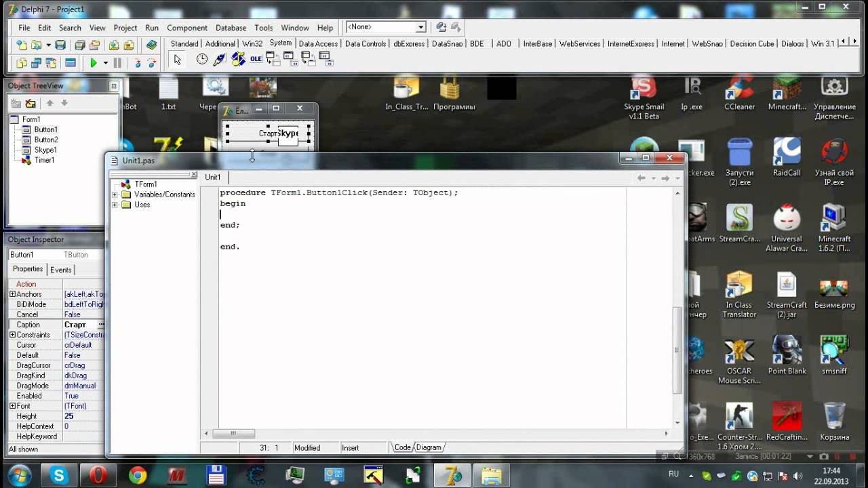This screenshot has height=488, width=868.
Task: Run the project with green arrow
Action: [x=94, y=62]
